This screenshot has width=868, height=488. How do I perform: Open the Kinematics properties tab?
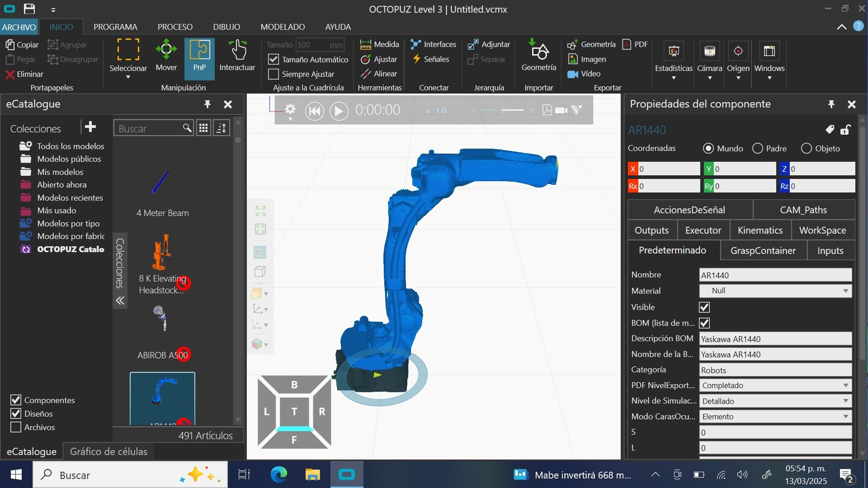click(760, 230)
